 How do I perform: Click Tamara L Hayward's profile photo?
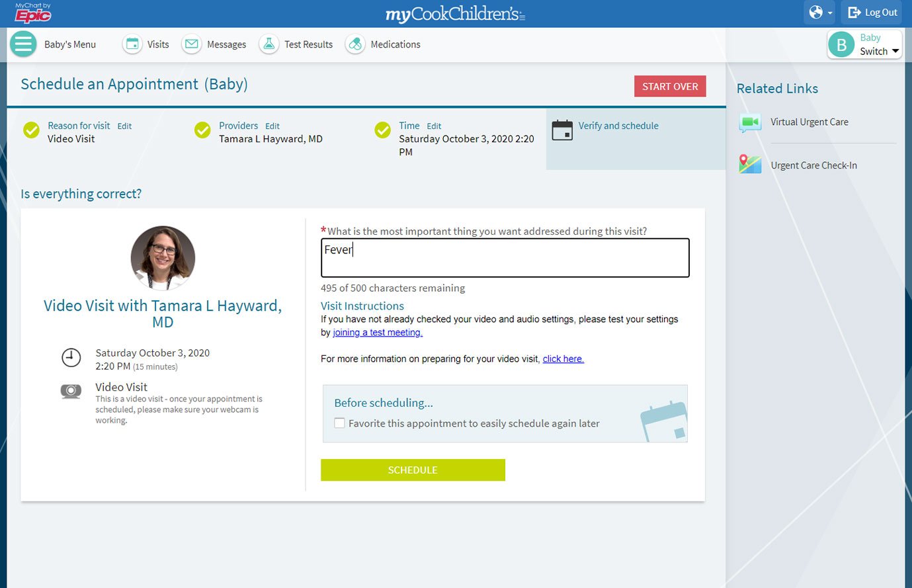click(x=163, y=257)
